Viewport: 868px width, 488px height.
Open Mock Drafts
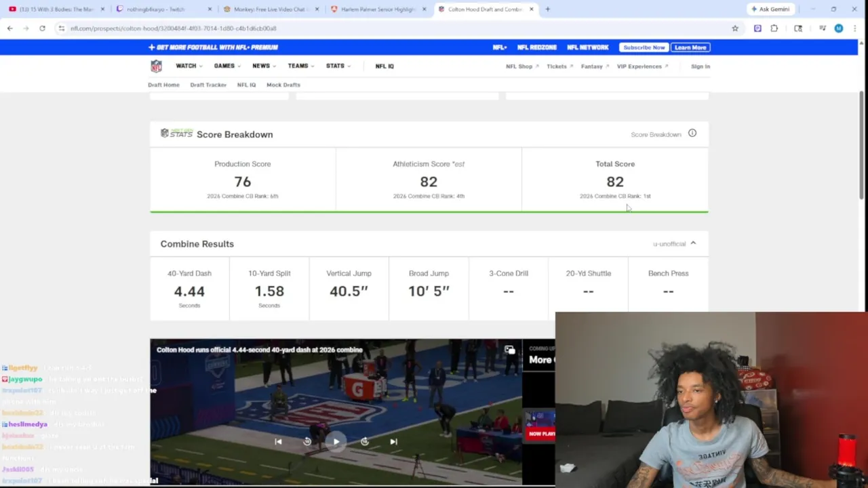283,85
